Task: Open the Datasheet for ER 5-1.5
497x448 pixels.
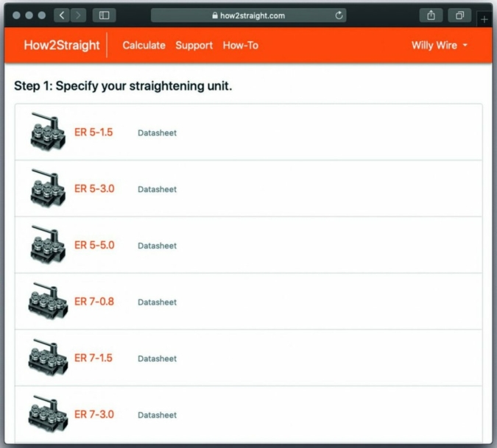Action: tap(158, 133)
